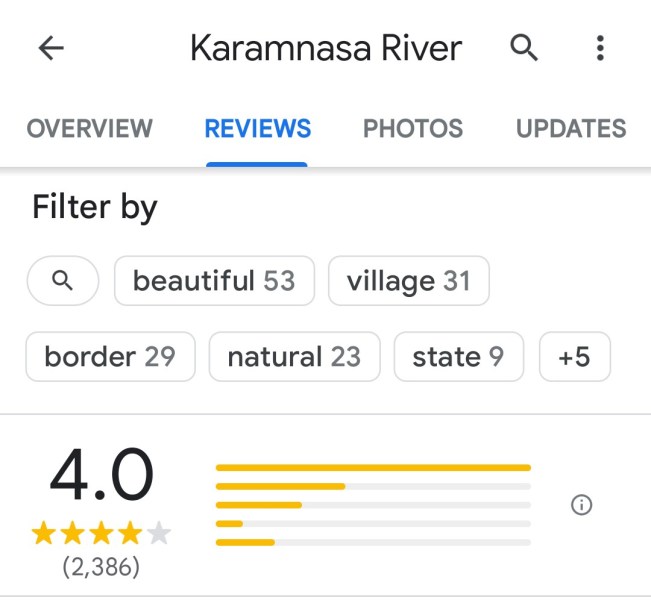Viewport: 651px width, 600px height.
Task: Tap the yellow star rating row
Action: click(101, 533)
